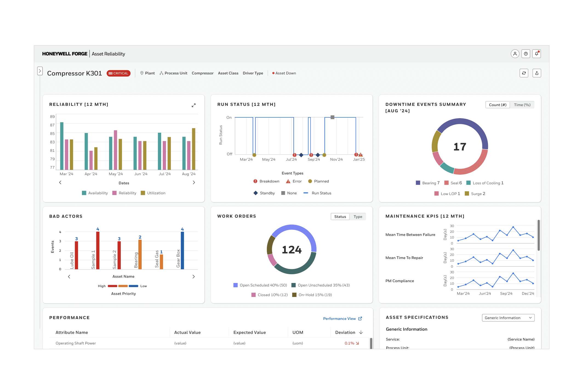
Task: Open the Generic Information dropdown
Action: (x=508, y=318)
